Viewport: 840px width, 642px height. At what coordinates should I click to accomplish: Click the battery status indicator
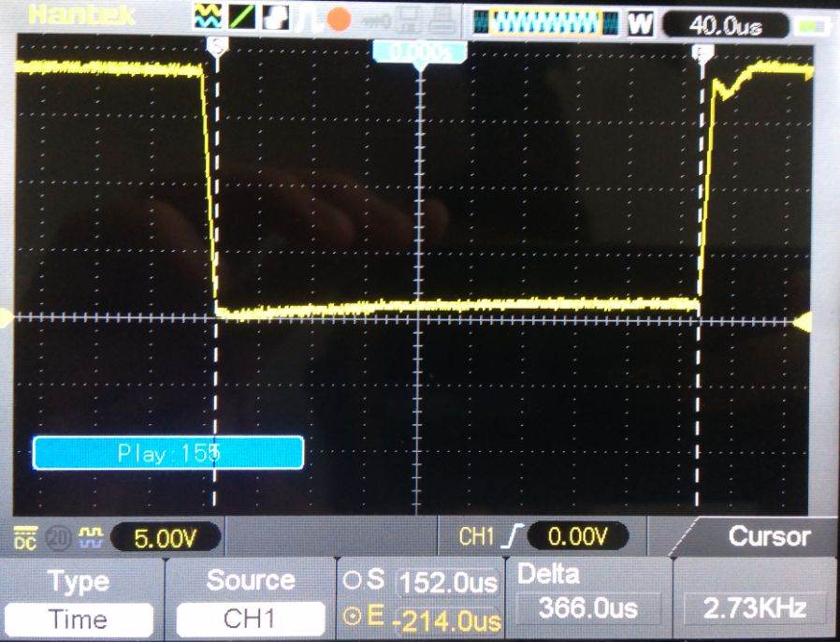(804, 25)
